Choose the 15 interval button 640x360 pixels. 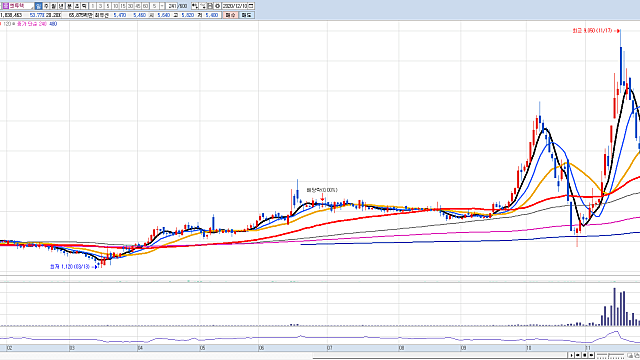pos(123,6)
